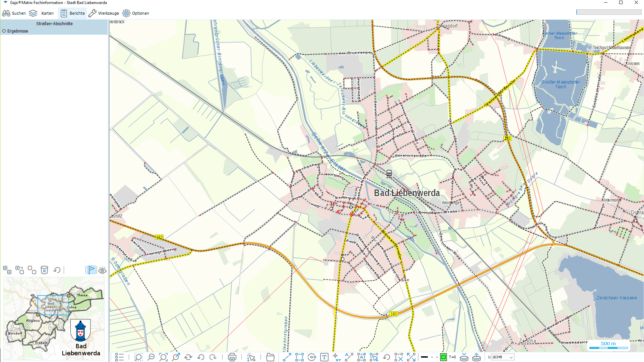This screenshot has width=644, height=362.
Task: Select the info pointer tool
Action: click(x=251, y=357)
